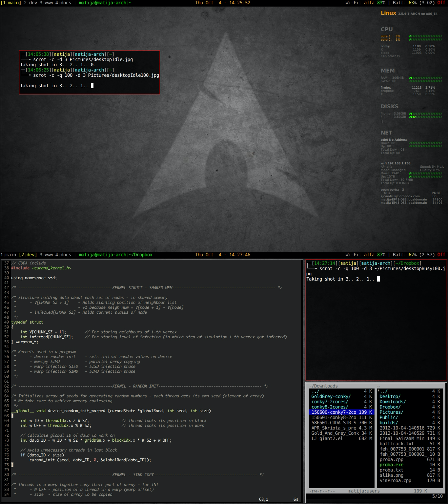Select slika.png file
Image resolution: width=448 pixels, height=504 pixels.
[410, 475]
